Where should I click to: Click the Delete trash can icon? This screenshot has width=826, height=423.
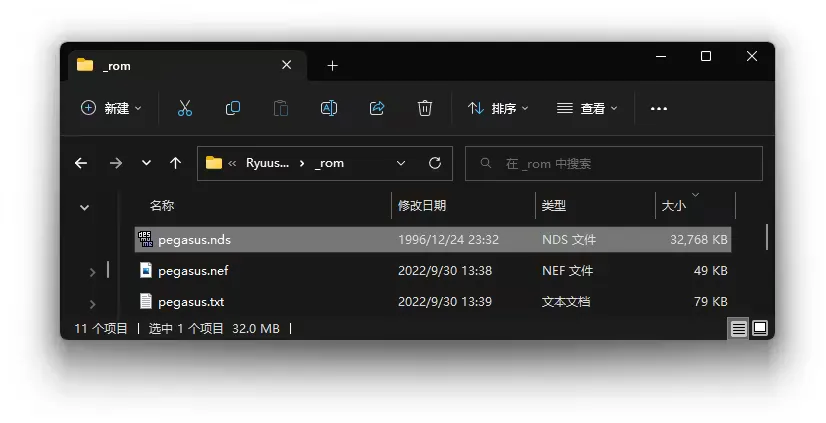425,108
